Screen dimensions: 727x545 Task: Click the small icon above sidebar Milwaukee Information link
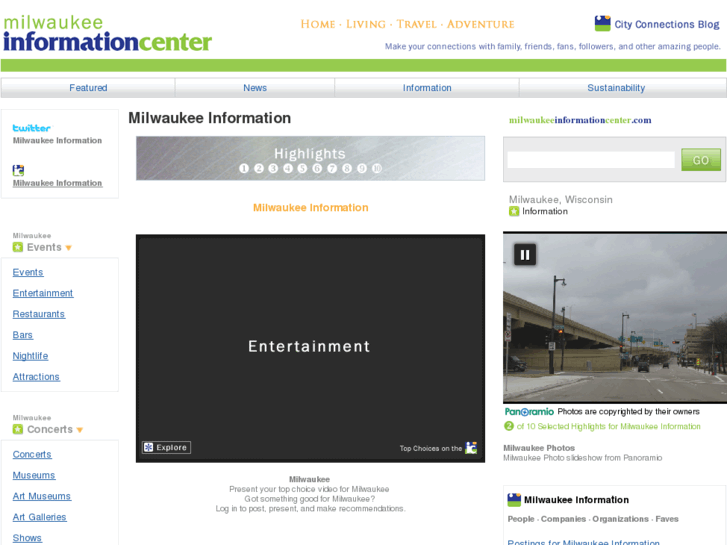click(x=18, y=170)
